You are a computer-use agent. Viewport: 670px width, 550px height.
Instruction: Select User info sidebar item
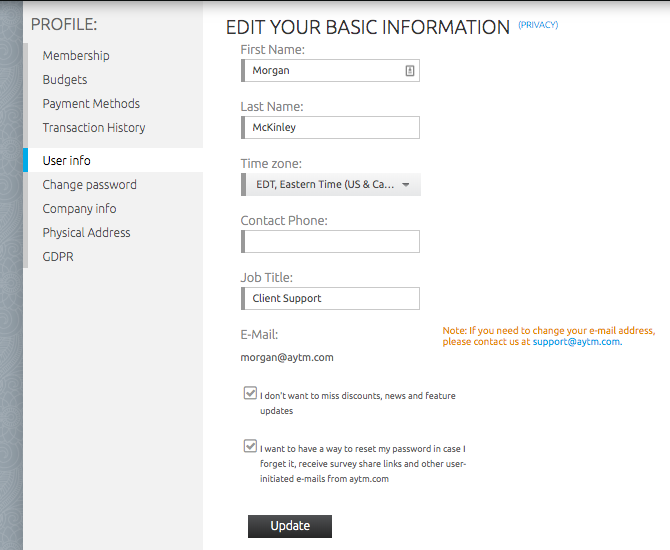67,161
